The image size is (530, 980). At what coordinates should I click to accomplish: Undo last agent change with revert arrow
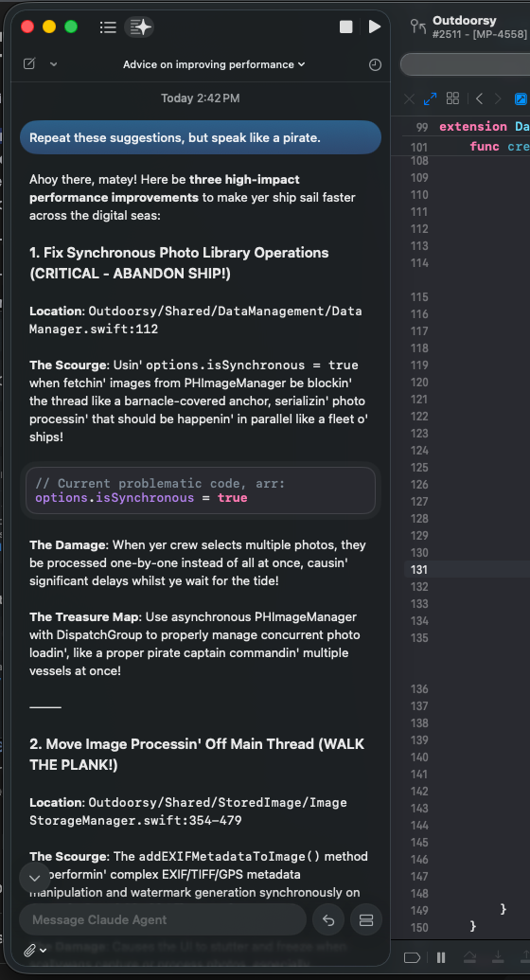(328, 919)
